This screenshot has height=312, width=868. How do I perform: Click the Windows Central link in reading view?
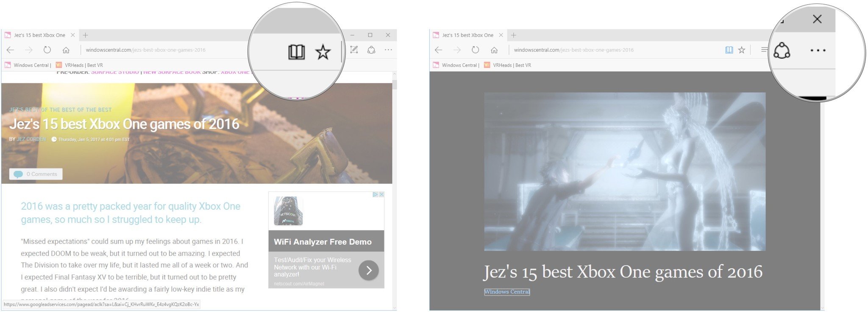click(507, 292)
